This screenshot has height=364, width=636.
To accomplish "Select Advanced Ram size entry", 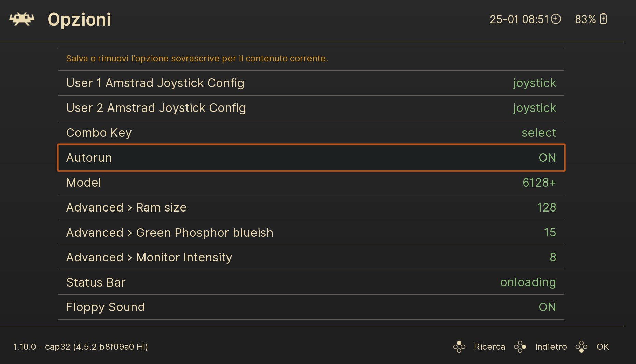I will coord(311,207).
